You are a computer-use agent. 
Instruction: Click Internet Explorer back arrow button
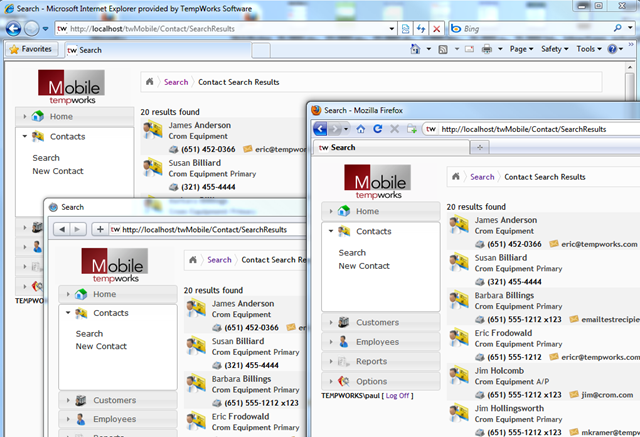pos(13,29)
